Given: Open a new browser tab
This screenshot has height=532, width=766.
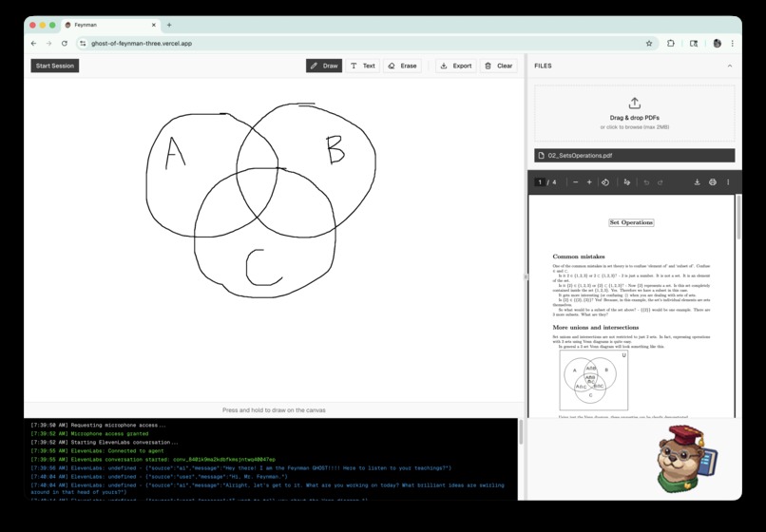Looking at the screenshot, I should [x=169, y=25].
